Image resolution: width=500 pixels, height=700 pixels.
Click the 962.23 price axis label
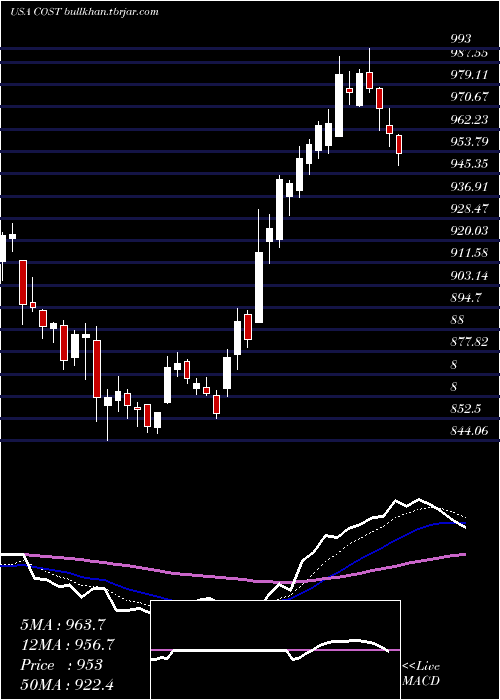(x=469, y=120)
